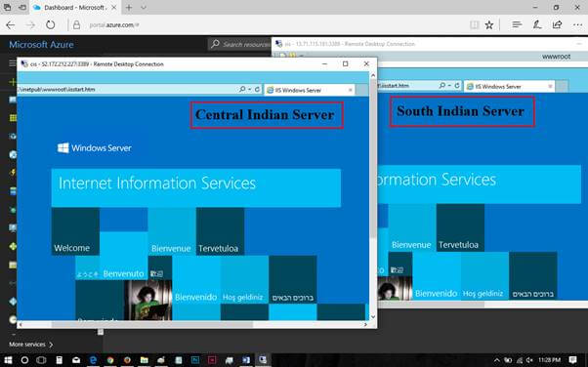Viewport: 588px width, 367px height.
Task: Click front RDP window horizontal scrollbar thumb
Action: tap(151, 325)
